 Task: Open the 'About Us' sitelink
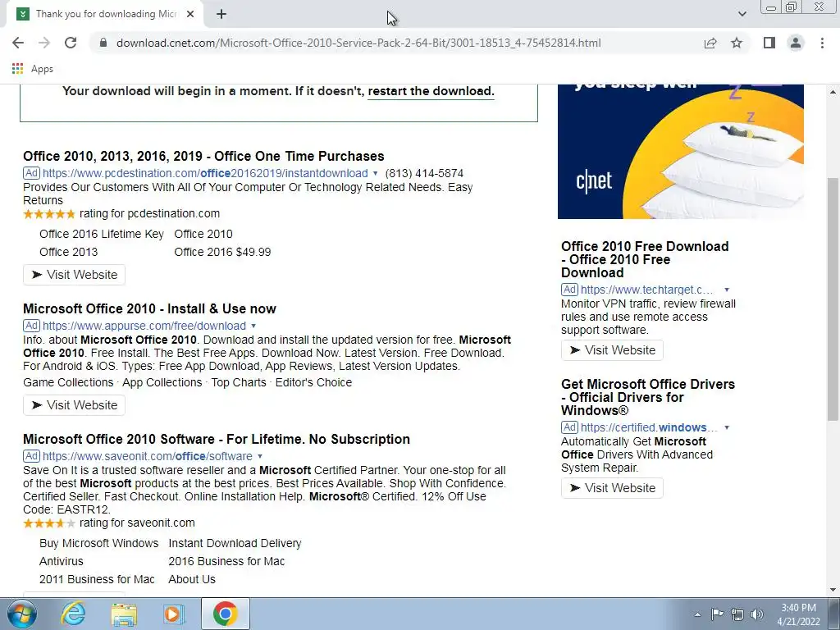click(x=192, y=580)
